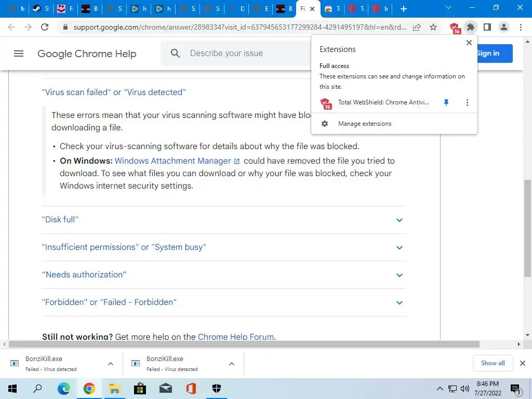This screenshot has height=399, width=532.
Task: Expand the "Disk full" section
Action: tap(223, 220)
